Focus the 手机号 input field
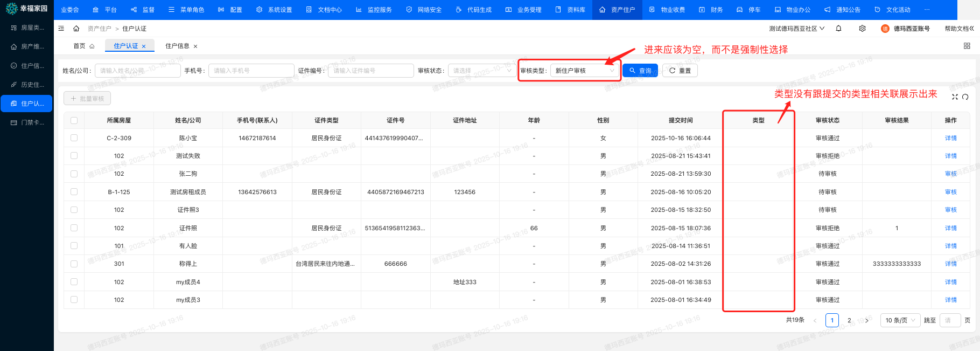 tap(251, 71)
